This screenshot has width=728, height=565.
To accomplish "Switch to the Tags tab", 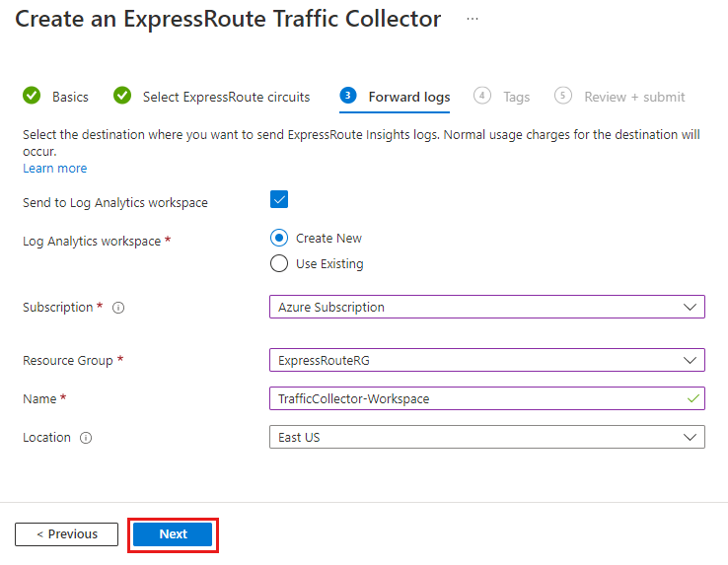I will point(516,97).
